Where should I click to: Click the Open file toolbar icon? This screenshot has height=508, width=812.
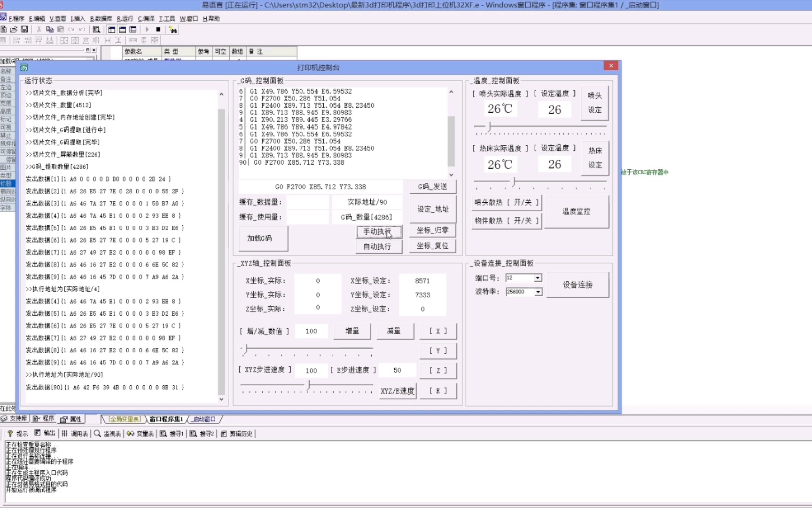coord(14,29)
